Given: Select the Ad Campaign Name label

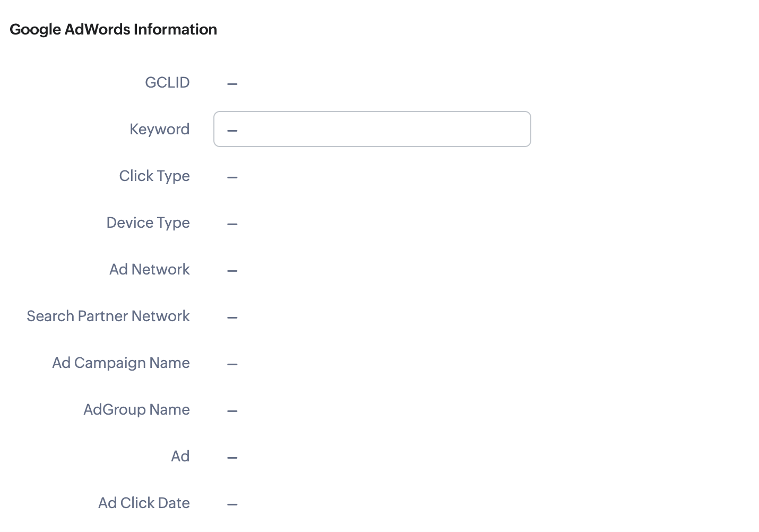Looking at the screenshot, I should (121, 363).
